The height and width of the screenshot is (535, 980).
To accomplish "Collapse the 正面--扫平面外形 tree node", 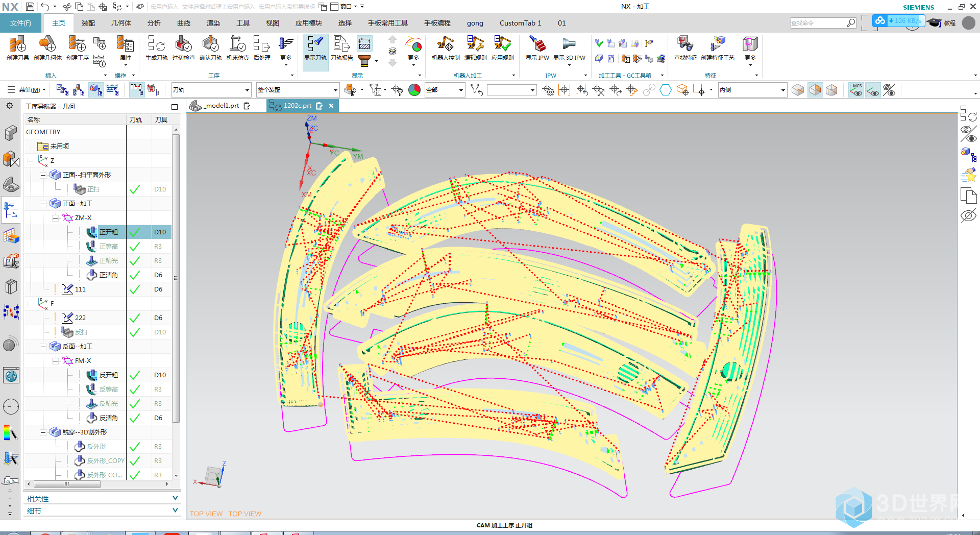I will [x=43, y=175].
